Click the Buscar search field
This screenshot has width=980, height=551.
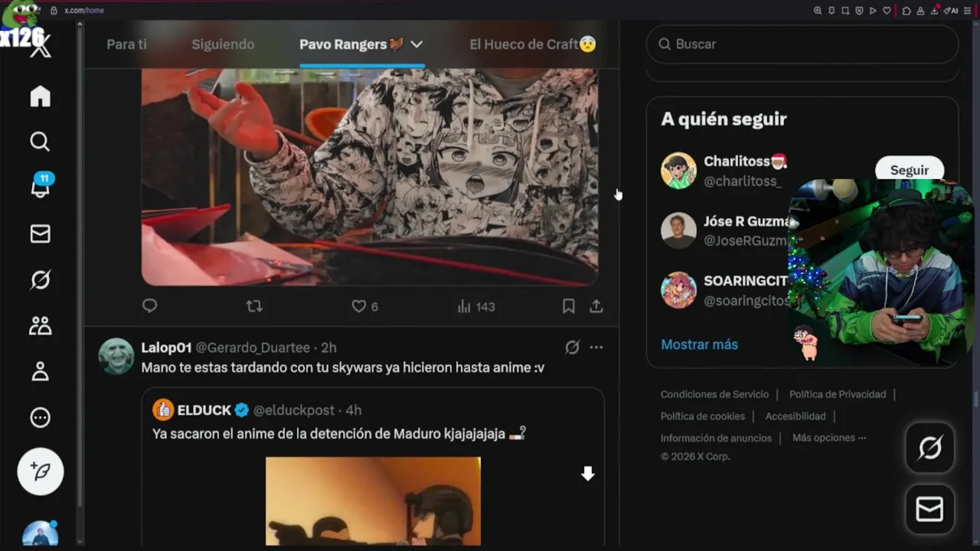tap(802, 44)
